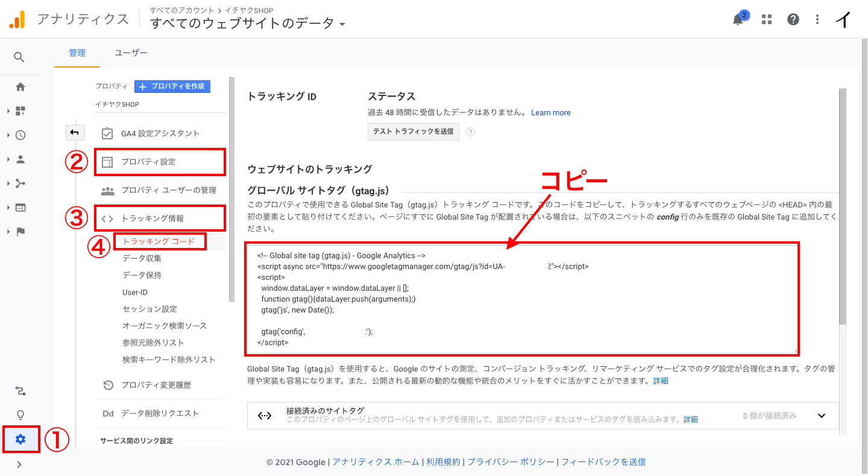
Task: Select User-ID item
Action: (135, 292)
